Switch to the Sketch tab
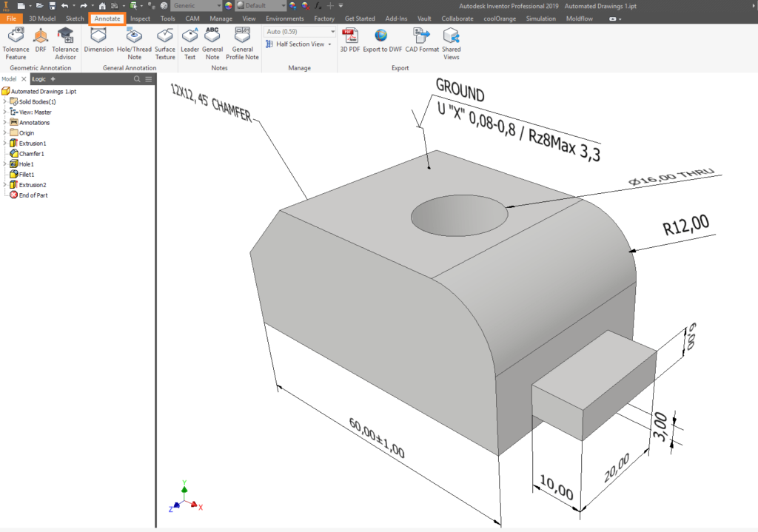The width and height of the screenshot is (758, 532). coord(75,18)
